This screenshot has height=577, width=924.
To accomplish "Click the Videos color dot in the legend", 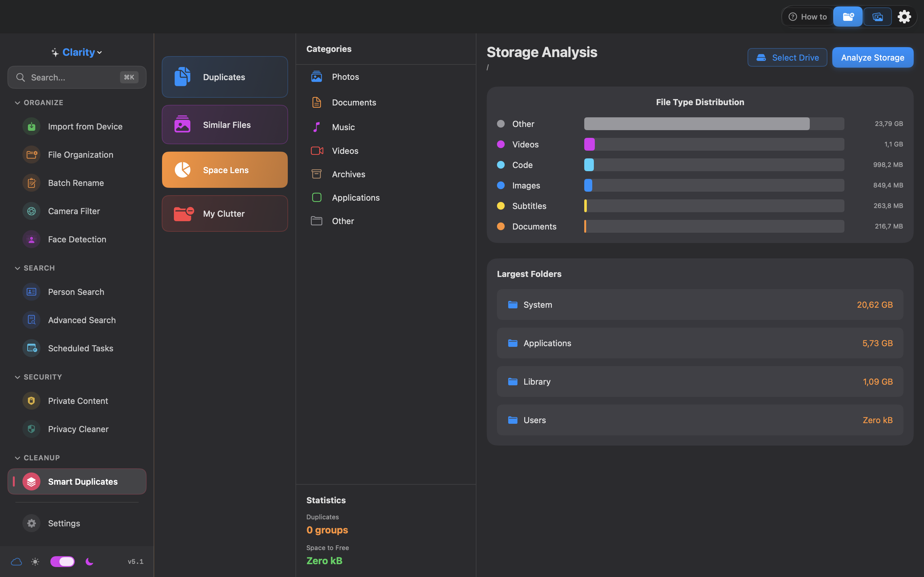I will [x=501, y=144].
